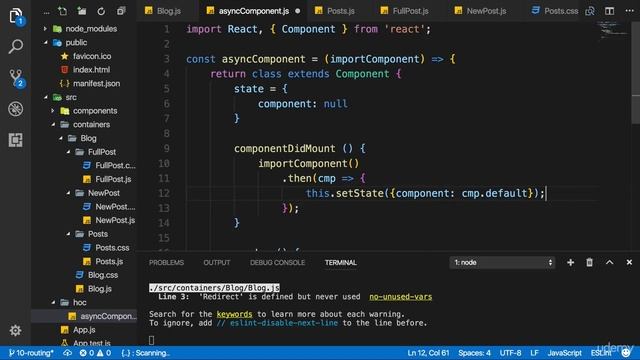640x360 pixels.
Task: Create a new folder in explorer toolbar
Action: [82, 11]
